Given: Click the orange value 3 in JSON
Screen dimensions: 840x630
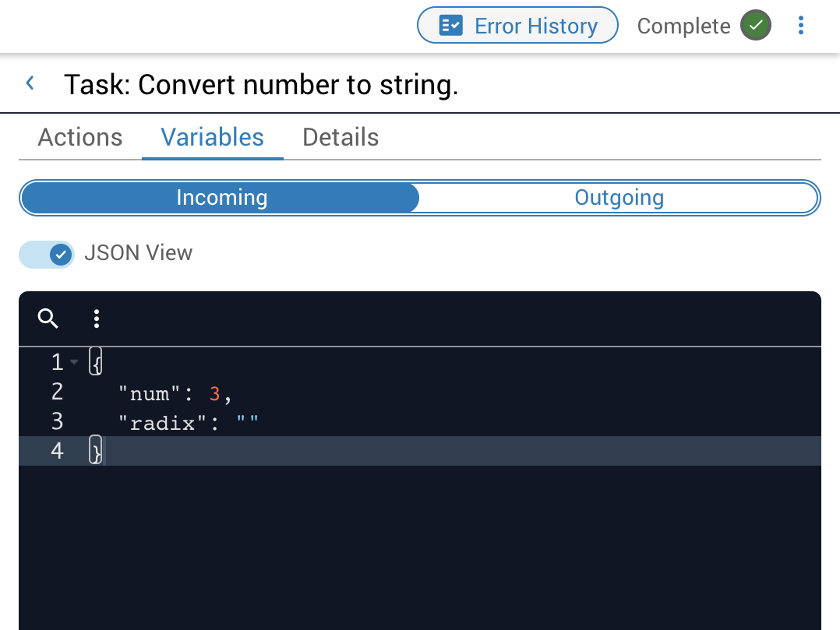Looking at the screenshot, I should click(215, 394).
